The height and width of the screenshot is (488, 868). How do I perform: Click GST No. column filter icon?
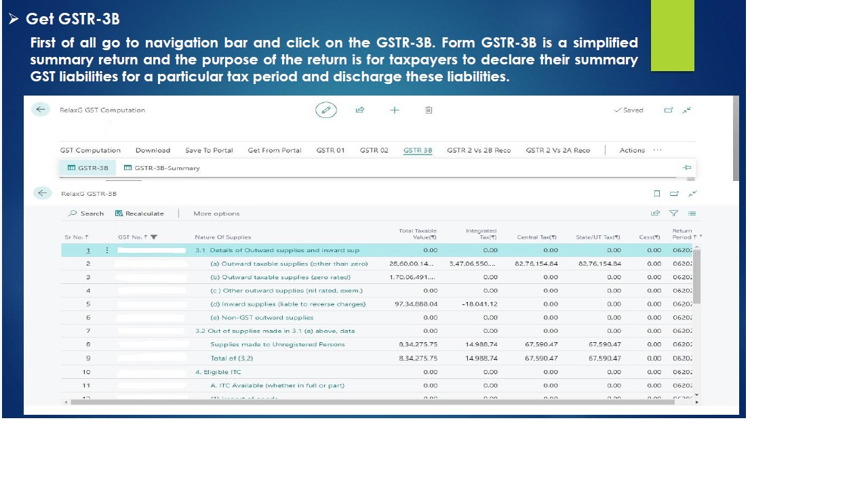154,237
